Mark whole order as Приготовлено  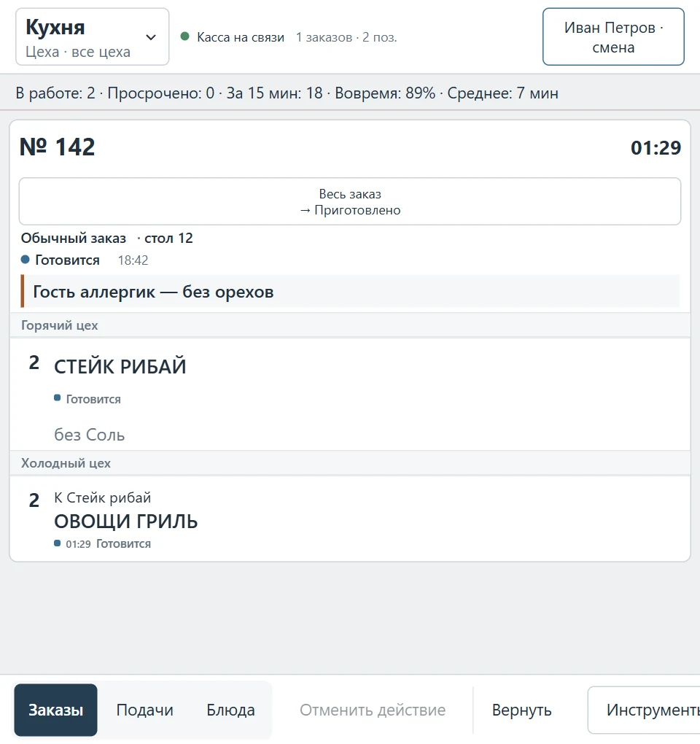click(350, 201)
